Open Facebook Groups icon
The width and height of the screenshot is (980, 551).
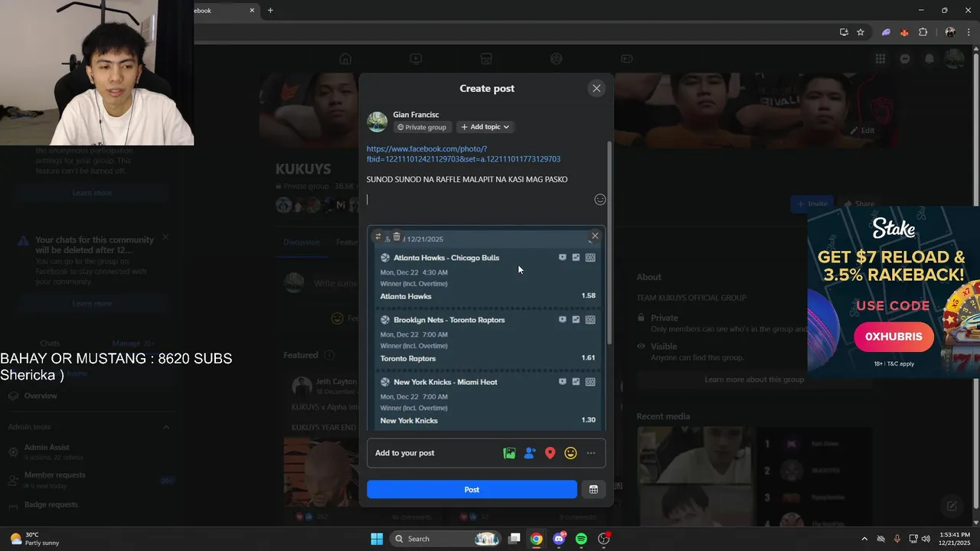pyautogui.click(x=556, y=59)
